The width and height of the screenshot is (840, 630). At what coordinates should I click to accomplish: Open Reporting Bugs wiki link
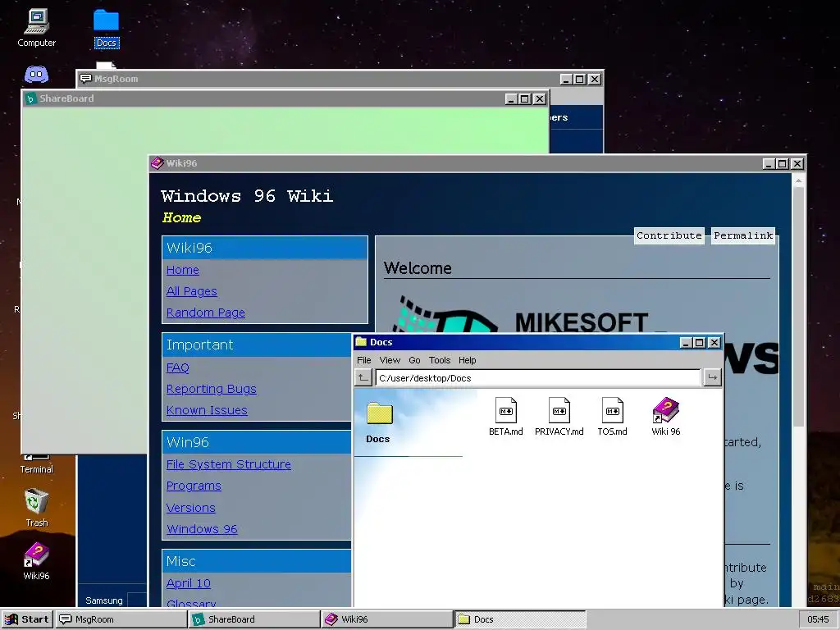coord(211,389)
